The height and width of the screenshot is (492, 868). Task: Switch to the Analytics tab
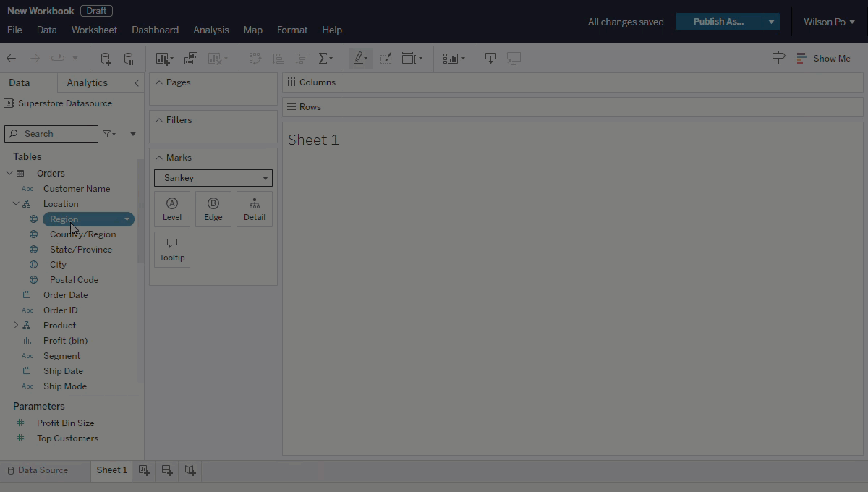[87, 83]
